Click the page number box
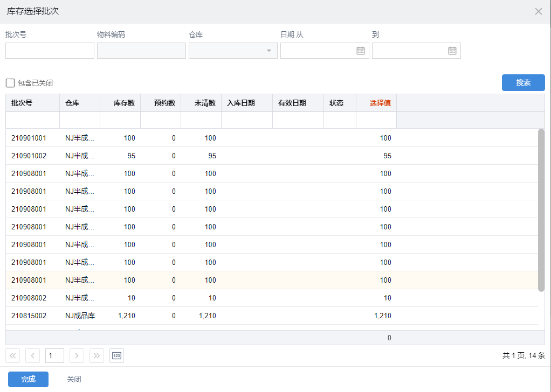The image size is (551, 392). 55,355
